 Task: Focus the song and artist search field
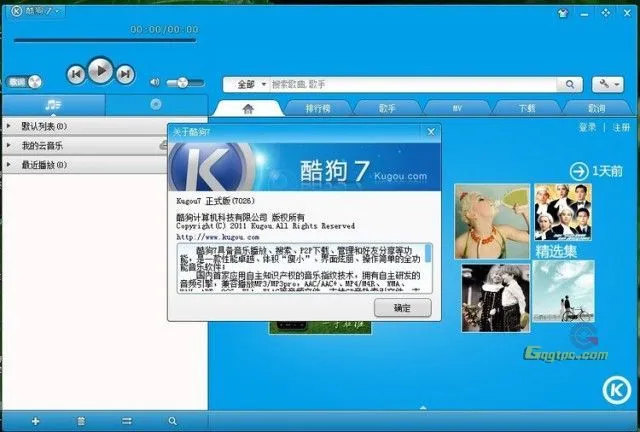point(412,85)
